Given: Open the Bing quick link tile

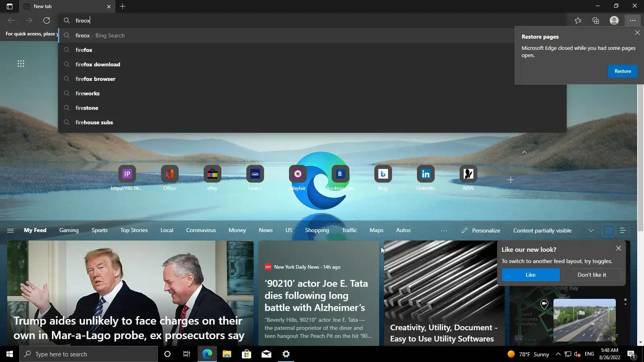Looking at the screenshot, I should [x=383, y=178].
